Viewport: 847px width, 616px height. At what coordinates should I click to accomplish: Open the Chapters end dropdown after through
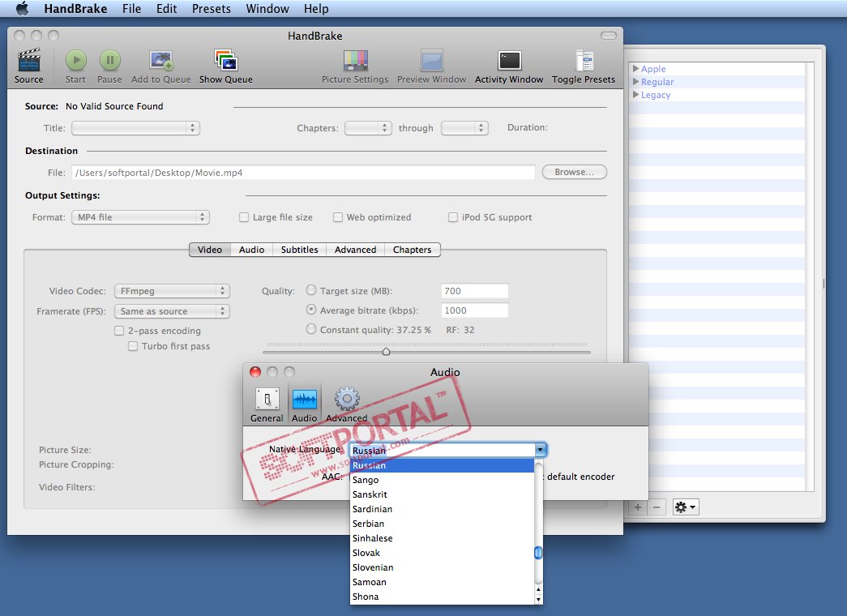pos(464,128)
